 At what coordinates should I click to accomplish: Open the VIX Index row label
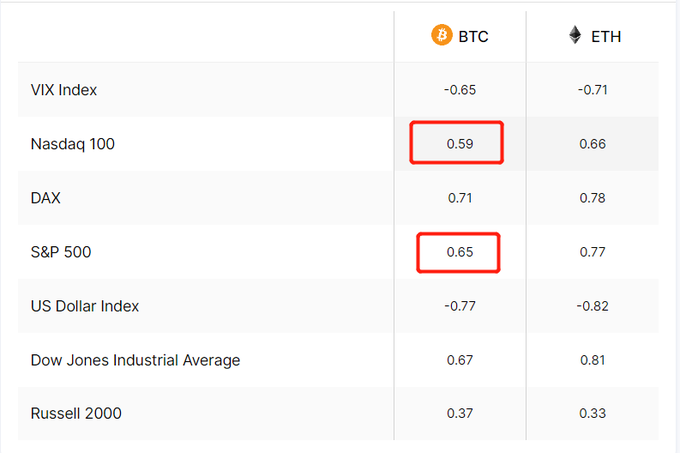click(x=64, y=90)
